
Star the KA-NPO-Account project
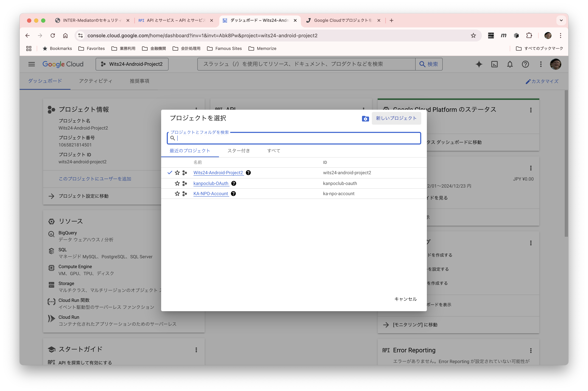177,194
